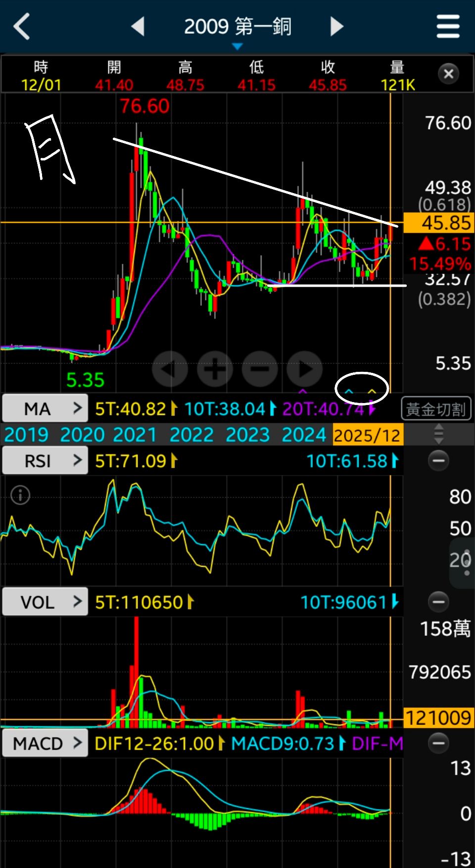Go to the next stock with right triangle
This screenshot has width=475, height=868.
(336, 26)
